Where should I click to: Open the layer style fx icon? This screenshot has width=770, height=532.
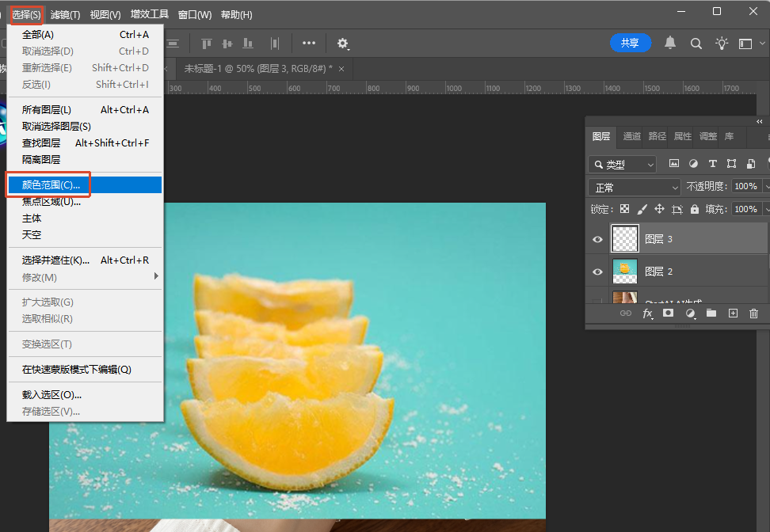point(648,313)
